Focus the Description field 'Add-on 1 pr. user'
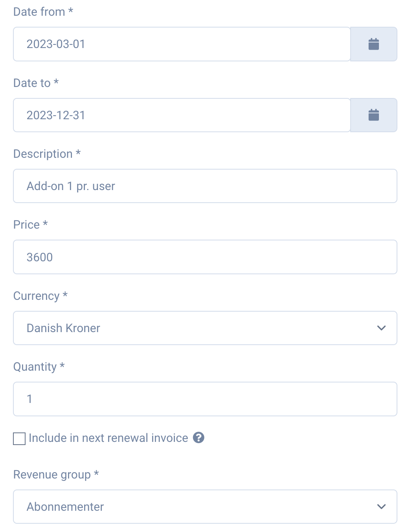Viewport: 408px width, 532px height. (205, 186)
